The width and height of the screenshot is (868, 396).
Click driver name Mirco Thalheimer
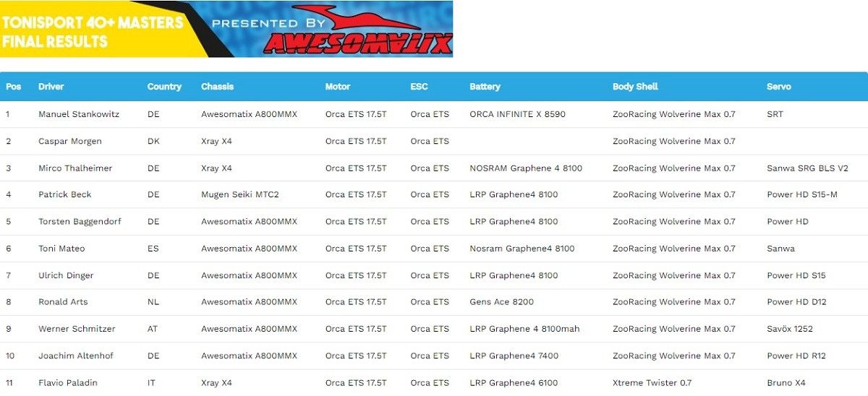(75, 168)
